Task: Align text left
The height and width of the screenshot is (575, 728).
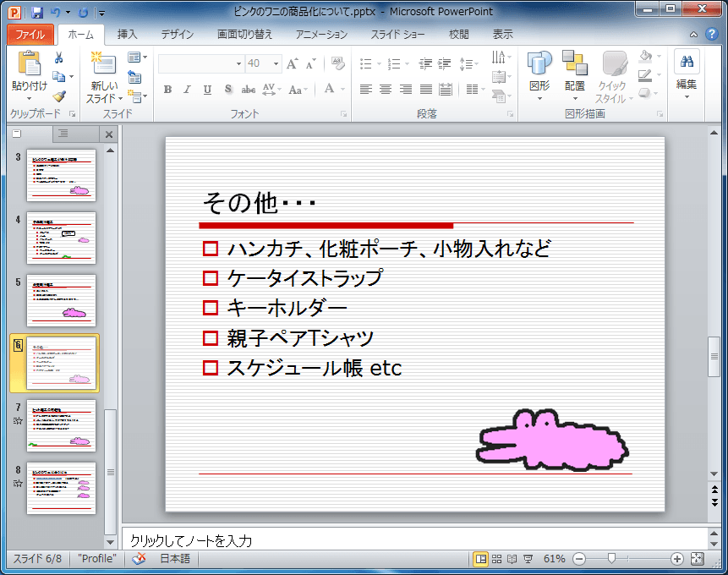Action: pos(366,89)
